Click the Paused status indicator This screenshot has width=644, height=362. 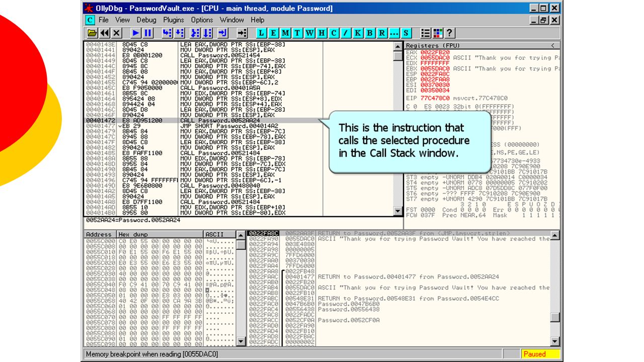[540, 354]
